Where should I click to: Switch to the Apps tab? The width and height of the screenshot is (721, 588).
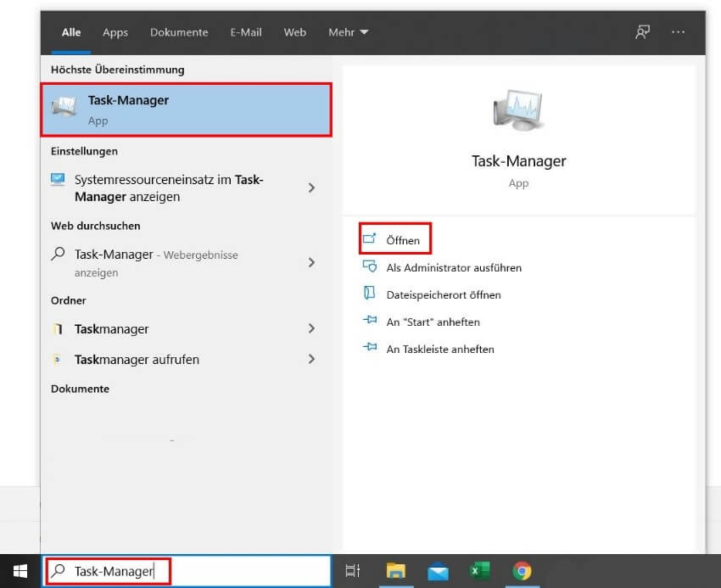coord(115,32)
